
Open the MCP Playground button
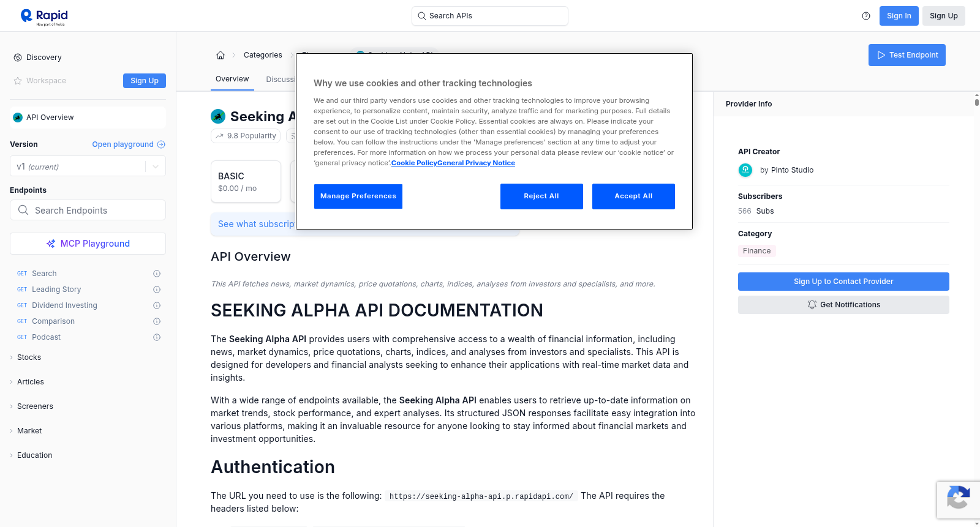pos(88,244)
